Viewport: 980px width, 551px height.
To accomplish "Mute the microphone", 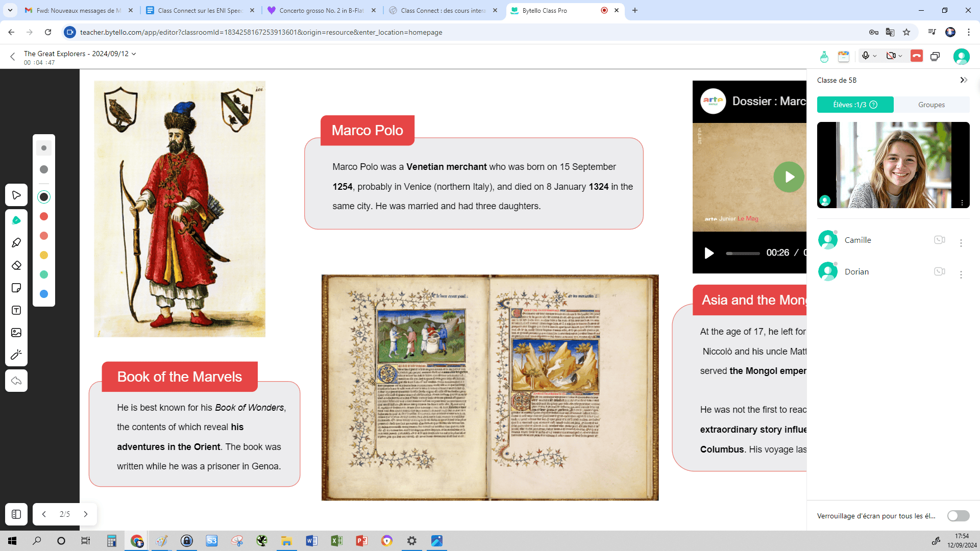I will click(x=865, y=56).
